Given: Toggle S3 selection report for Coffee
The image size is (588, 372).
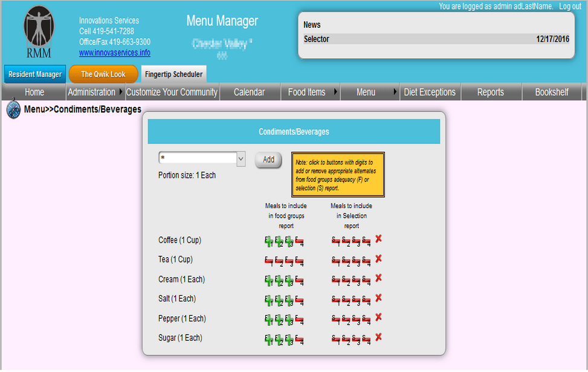Looking at the screenshot, I should [356, 241].
